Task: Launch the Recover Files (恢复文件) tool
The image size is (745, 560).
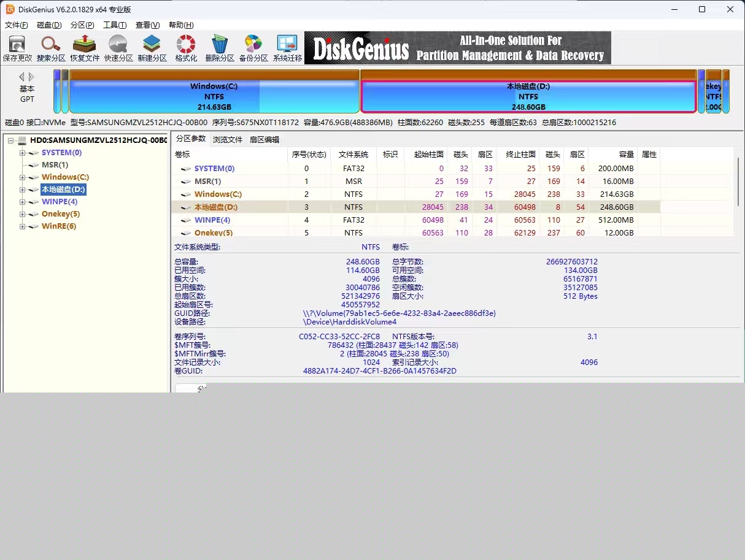Action: pyautogui.click(x=85, y=48)
